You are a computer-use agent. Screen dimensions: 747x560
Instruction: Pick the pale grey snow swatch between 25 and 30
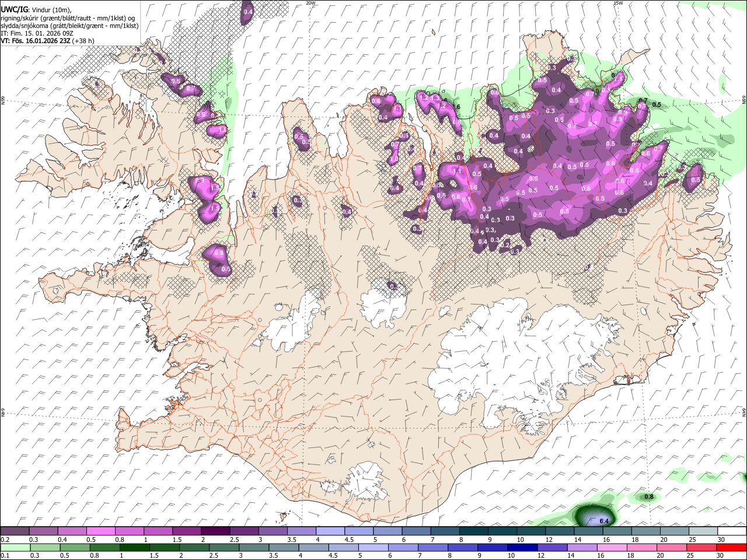tap(704, 531)
